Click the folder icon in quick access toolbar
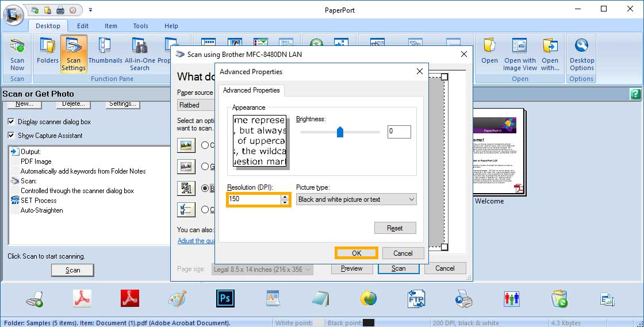 point(48,10)
